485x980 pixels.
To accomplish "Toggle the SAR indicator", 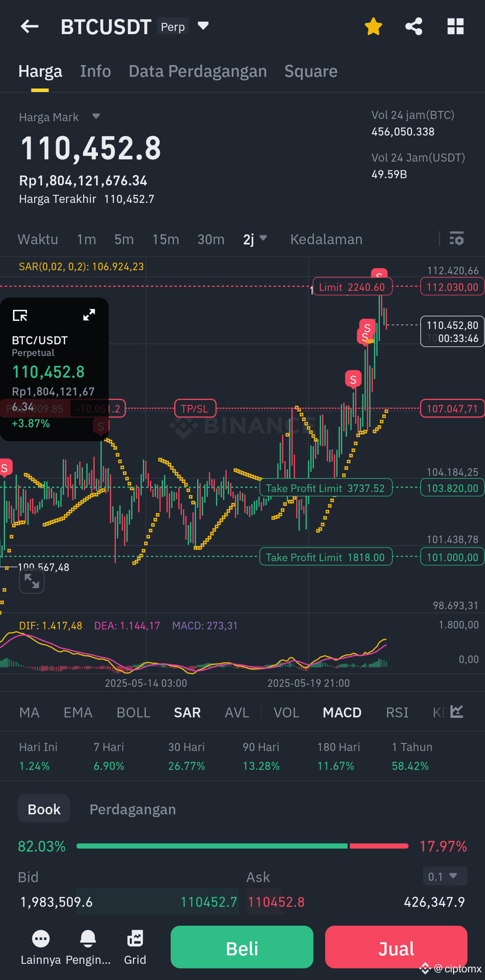I will coord(187,712).
